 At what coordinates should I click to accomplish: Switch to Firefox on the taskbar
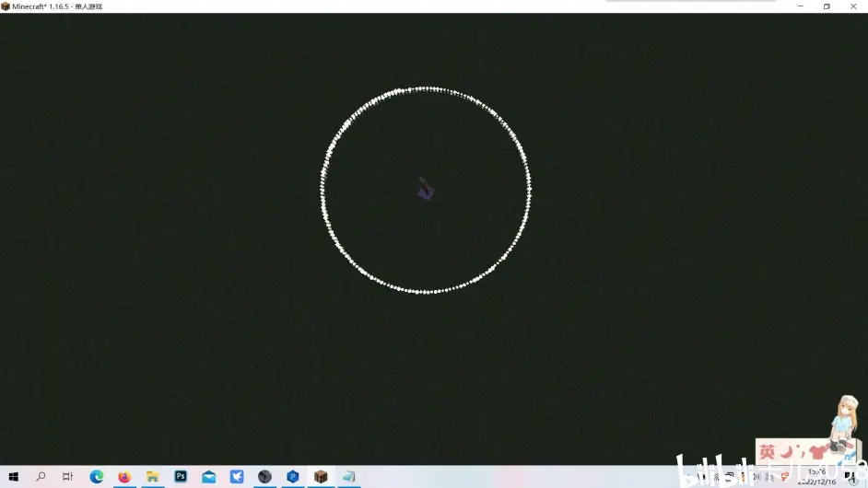[124, 476]
